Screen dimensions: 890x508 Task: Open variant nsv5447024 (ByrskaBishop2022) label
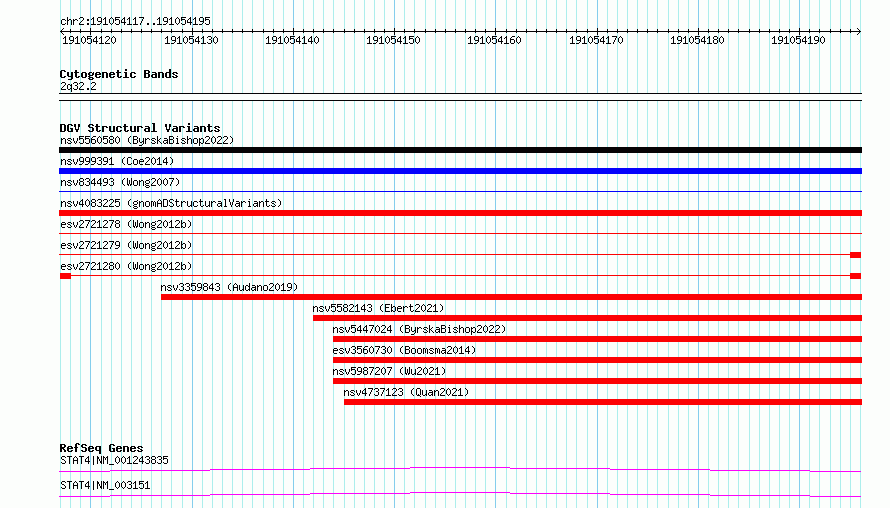[419, 329]
